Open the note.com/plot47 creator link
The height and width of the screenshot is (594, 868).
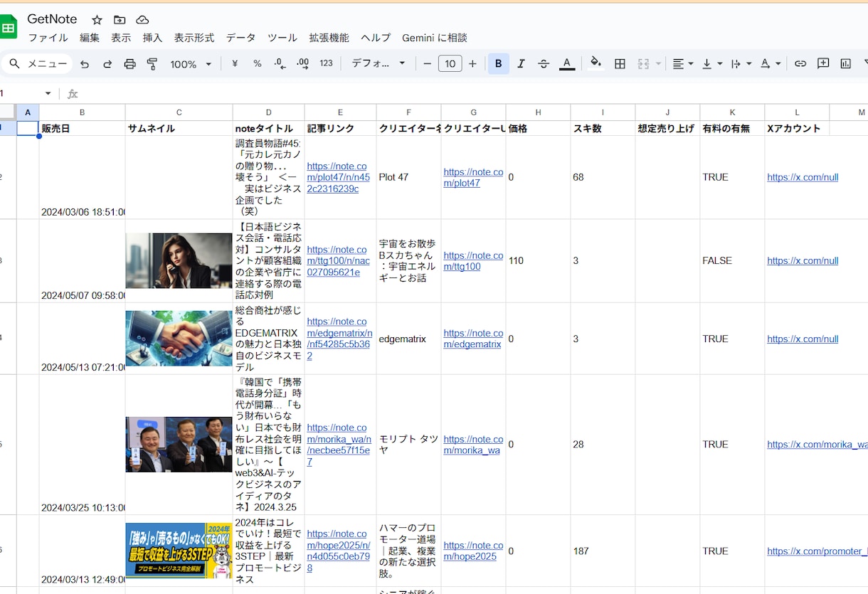(x=473, y=177)
